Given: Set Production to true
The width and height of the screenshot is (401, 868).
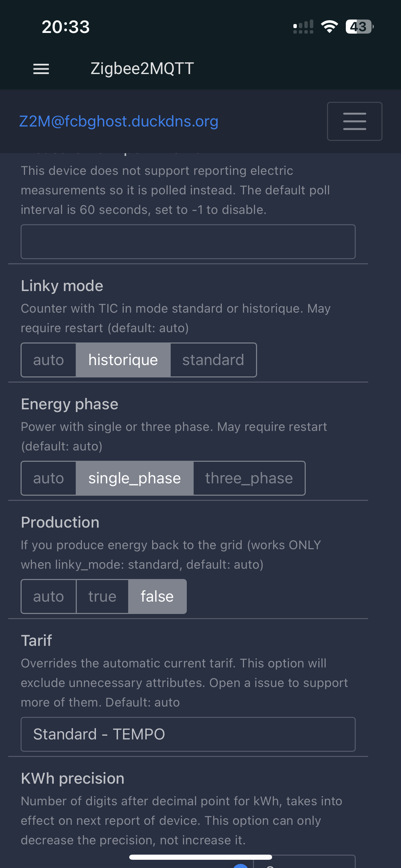Looking at the screenshot, I should (102, 596).
